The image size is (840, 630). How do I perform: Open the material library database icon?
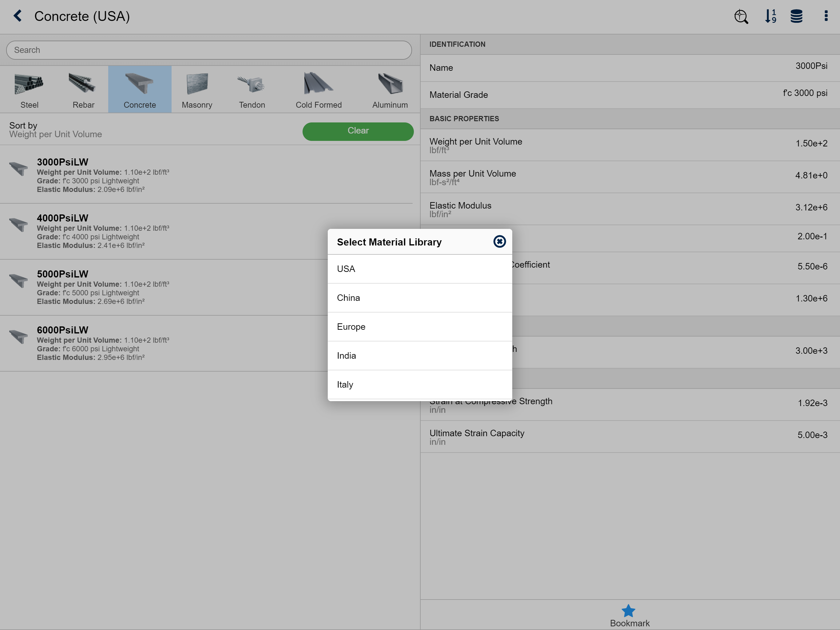coord(796,16)
